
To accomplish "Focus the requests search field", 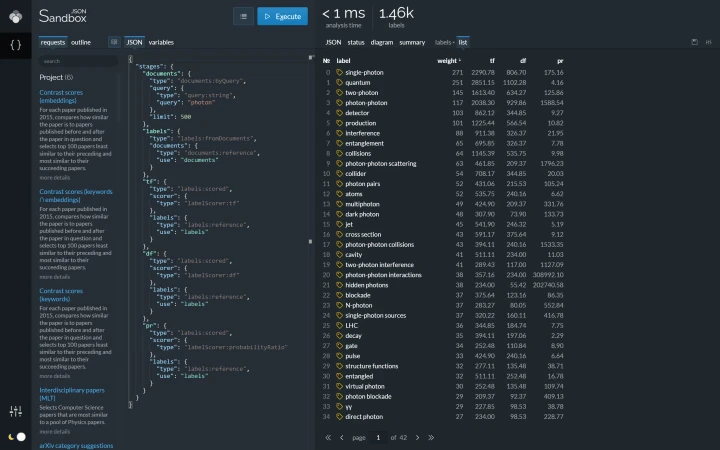I will click(x=78, y=61).
